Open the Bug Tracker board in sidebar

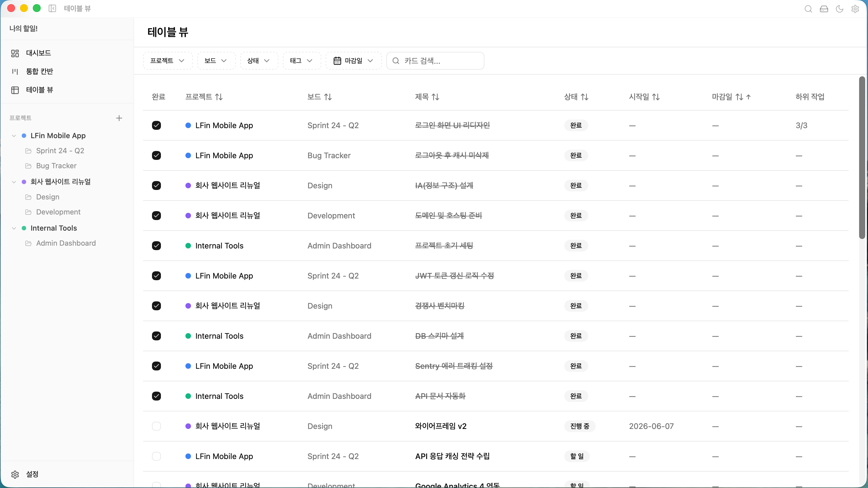pos(56,165)
